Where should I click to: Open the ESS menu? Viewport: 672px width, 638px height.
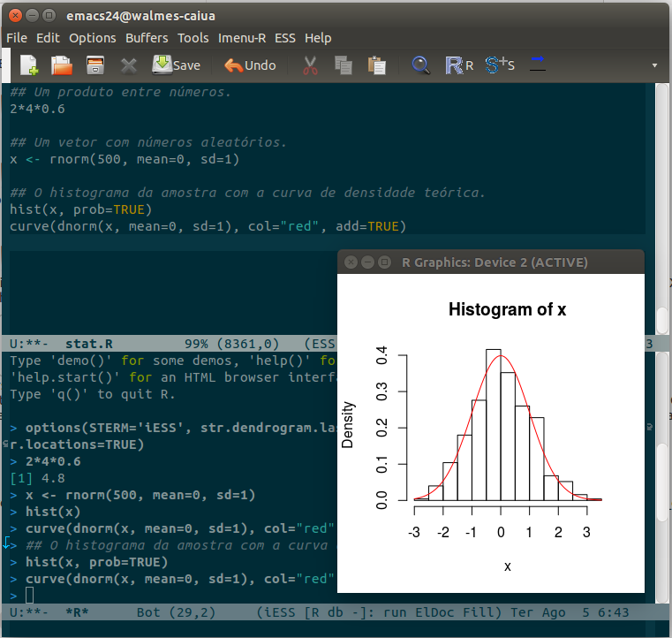tap(285, 38)
